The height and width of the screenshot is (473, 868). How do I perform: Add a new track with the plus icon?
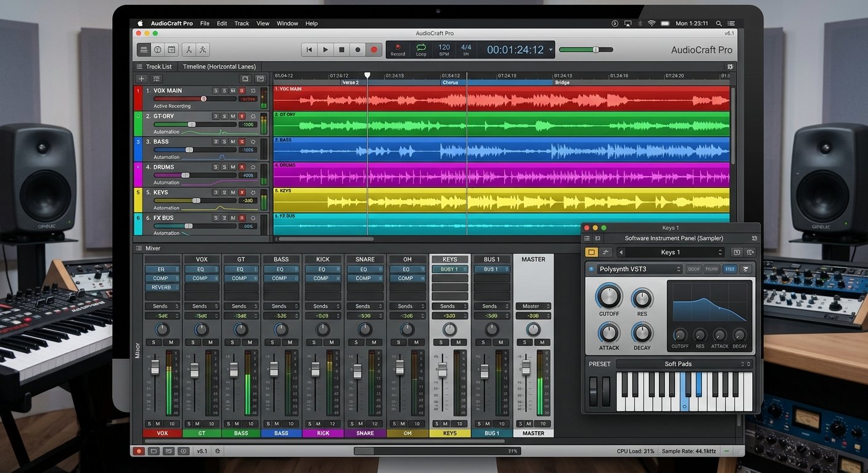[x=141, y=79]
